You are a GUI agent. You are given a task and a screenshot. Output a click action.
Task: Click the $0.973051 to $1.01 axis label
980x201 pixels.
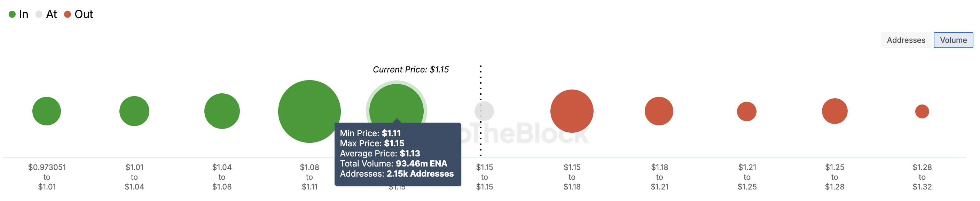(x=47, y=177)
